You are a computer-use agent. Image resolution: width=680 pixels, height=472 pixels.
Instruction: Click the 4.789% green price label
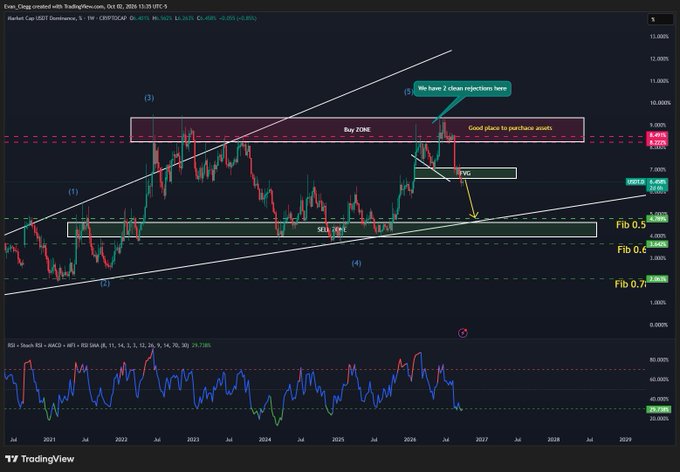(657, 218)
